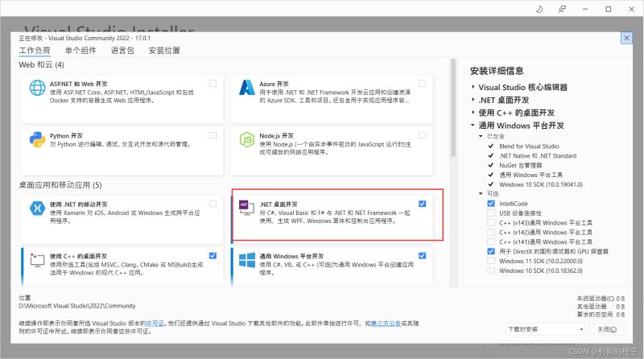Check the 使用 .NET 的移动开发 checkbox
The height and width of the screenshot is (359, 644).
click(213, 204)
